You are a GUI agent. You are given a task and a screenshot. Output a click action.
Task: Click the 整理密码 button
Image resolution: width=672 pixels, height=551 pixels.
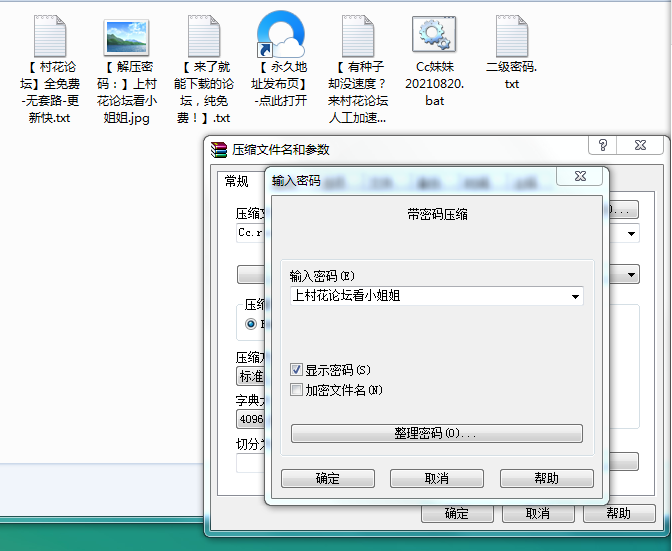436,434
